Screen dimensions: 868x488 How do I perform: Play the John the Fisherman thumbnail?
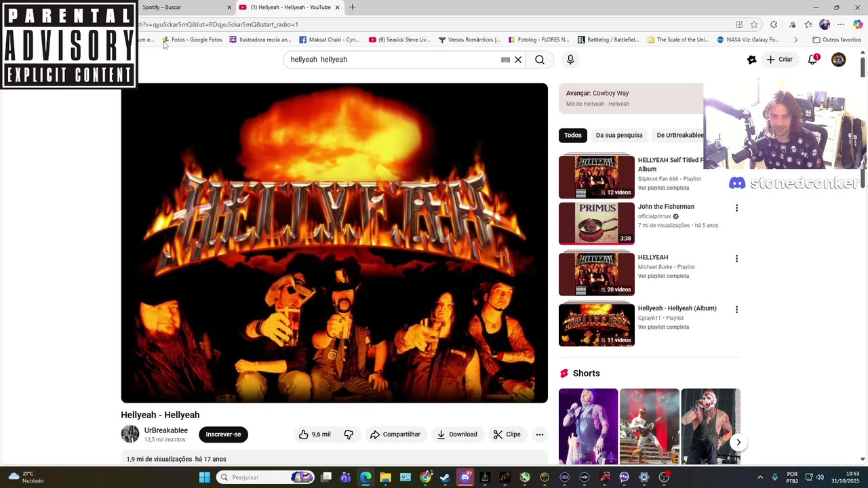pos(597,224)
